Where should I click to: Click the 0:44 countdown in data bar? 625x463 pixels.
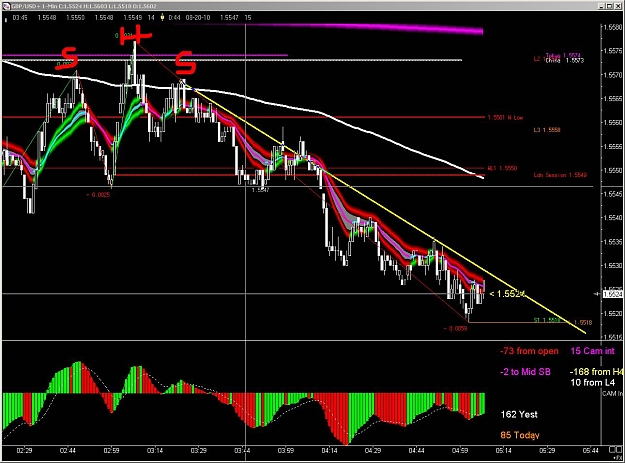click(174, 18)
